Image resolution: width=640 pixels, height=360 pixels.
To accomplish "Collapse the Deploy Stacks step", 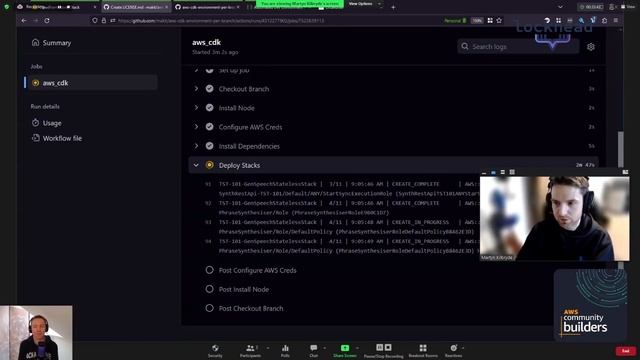I will tap(196, 165).
